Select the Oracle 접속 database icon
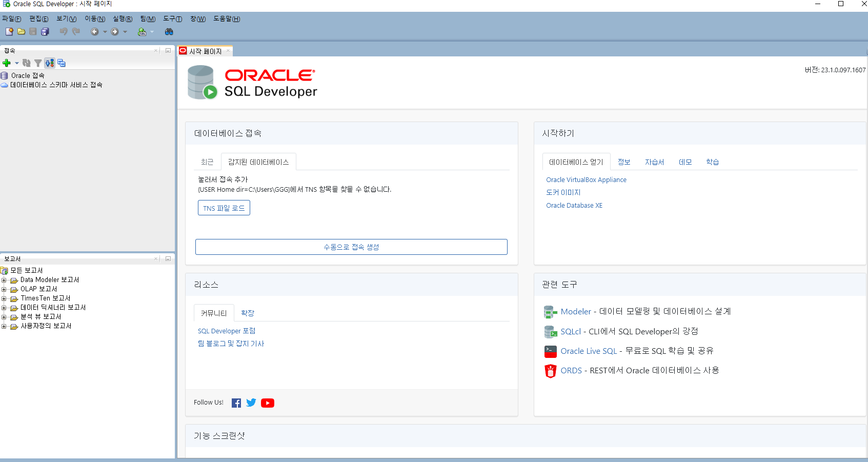Viewport: 868px width, 462px height. click(x=5, y=75)
